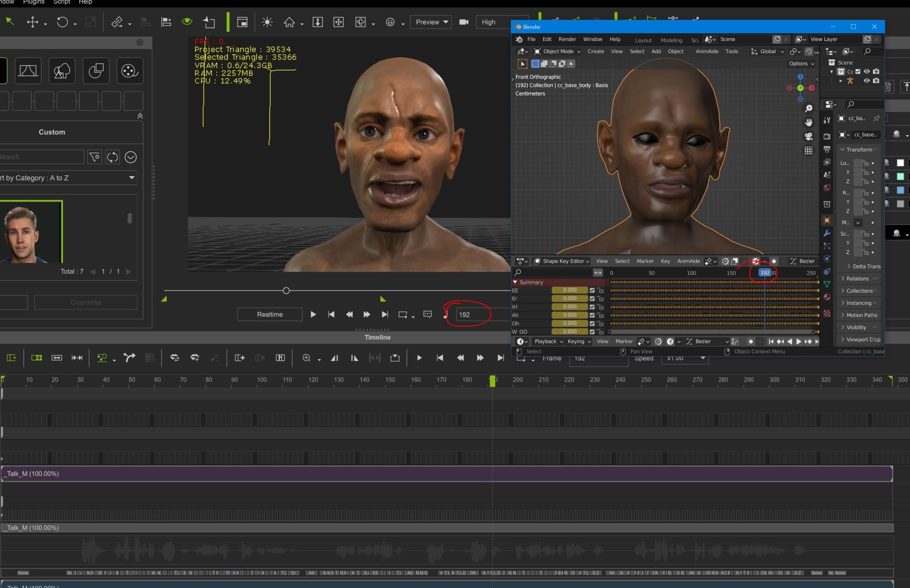Toggle orthographic grid gizmo in Blender
The width and height of the screenshot is (910, 588).
[x=809, y=150]
